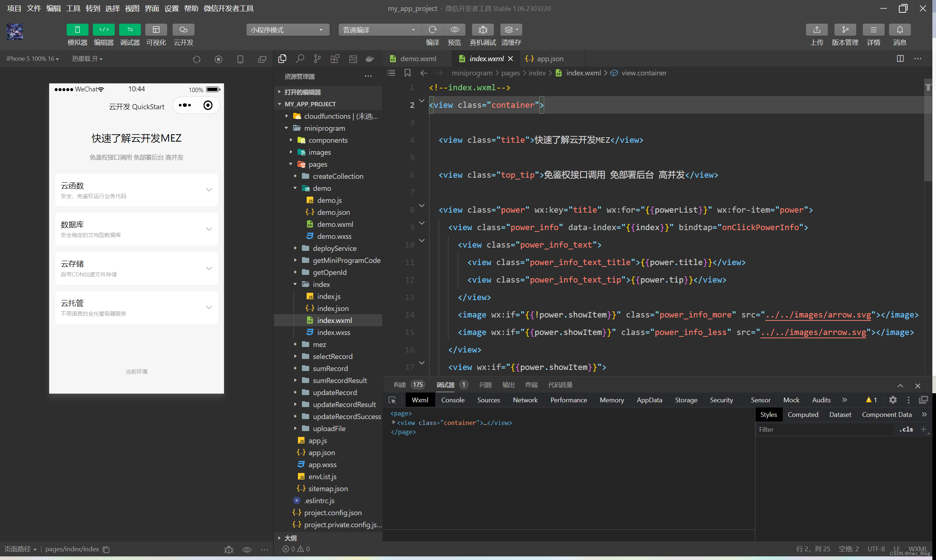
Task: Toggle the simulator (模拟器) panel button
Action: point(77,30)
